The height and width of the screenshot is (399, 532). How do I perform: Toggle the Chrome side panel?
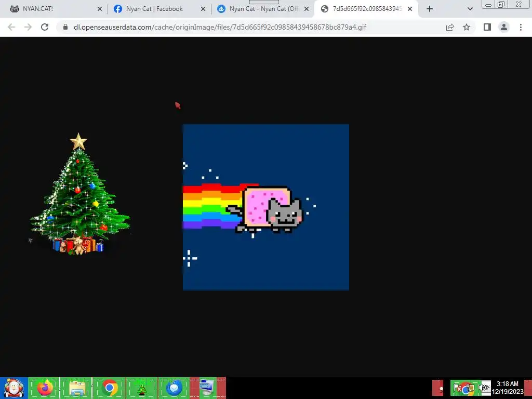point(487,27)
